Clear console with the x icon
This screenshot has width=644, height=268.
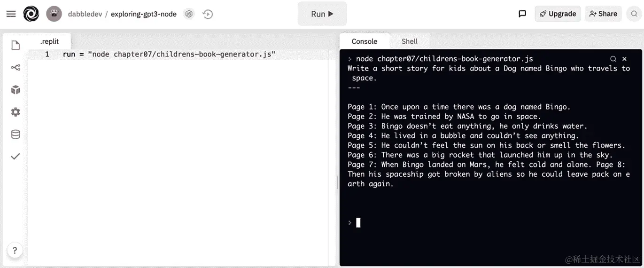coord(624,59)
